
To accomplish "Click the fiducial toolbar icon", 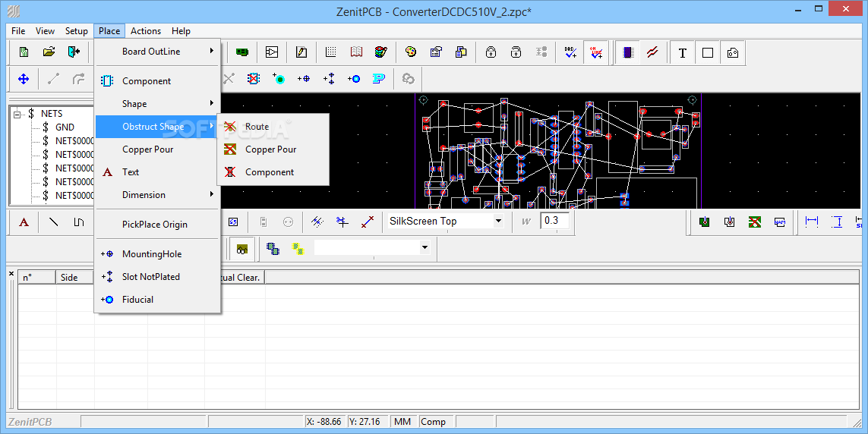I will point(354,79).
